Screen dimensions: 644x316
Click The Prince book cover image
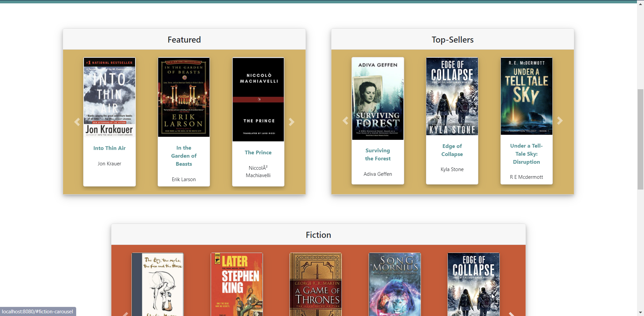pyautogui.click(x=258, y=99)
